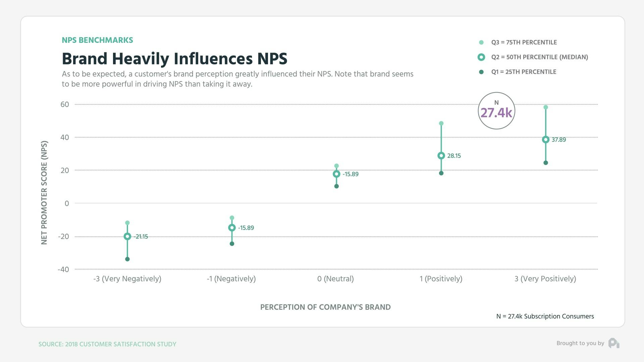644x362 pixels.
Task: Toggle the Q1 dot on the Very Positively column
Action: point(546,163)
